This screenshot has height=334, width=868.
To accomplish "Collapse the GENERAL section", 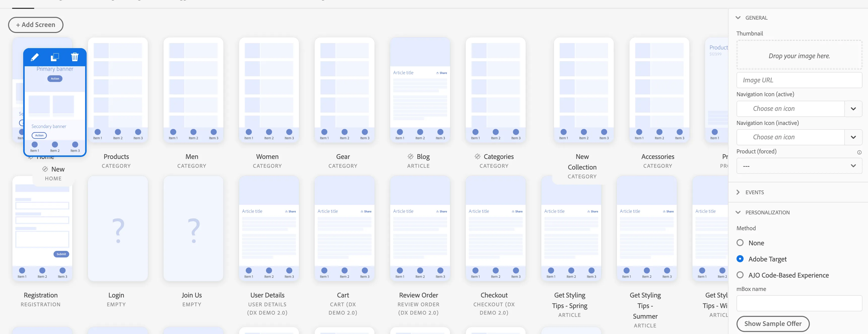I will click(x=738, y=18).
